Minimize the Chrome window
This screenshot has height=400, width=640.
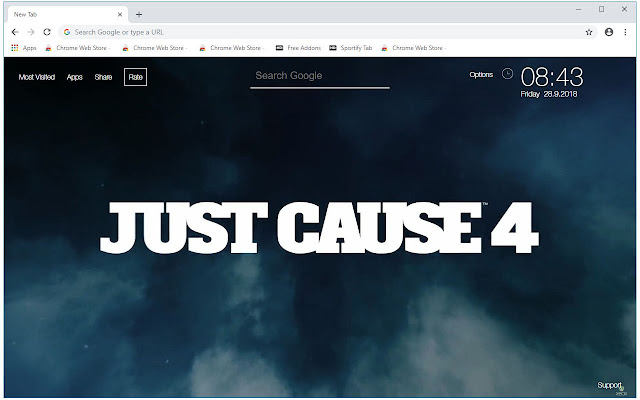(x=578, y=9)
